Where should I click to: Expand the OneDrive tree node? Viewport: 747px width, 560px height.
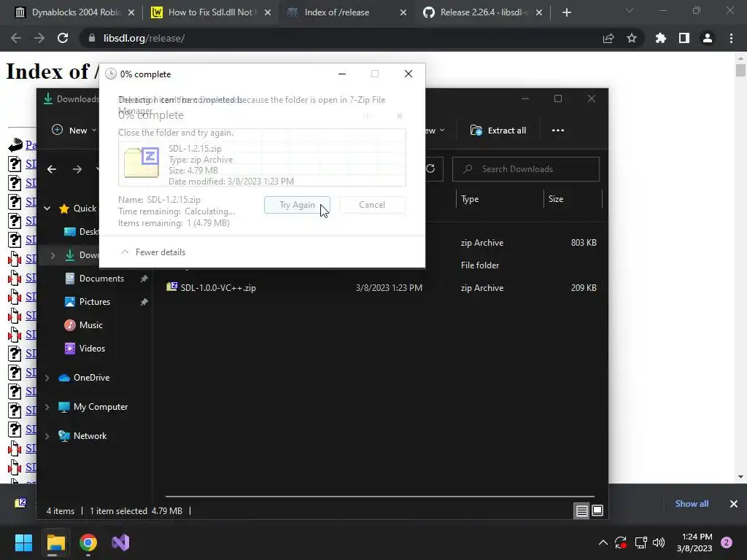pyautogui.click(x=47, y=378)
